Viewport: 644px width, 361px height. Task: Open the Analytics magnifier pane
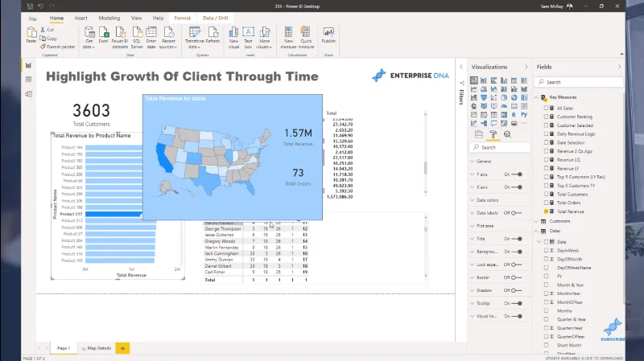507,134
